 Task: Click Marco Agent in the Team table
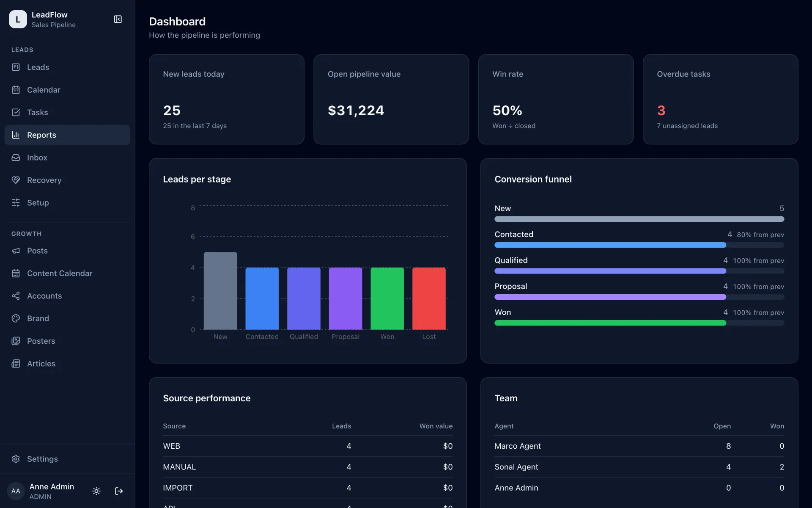tap(518, 446)
